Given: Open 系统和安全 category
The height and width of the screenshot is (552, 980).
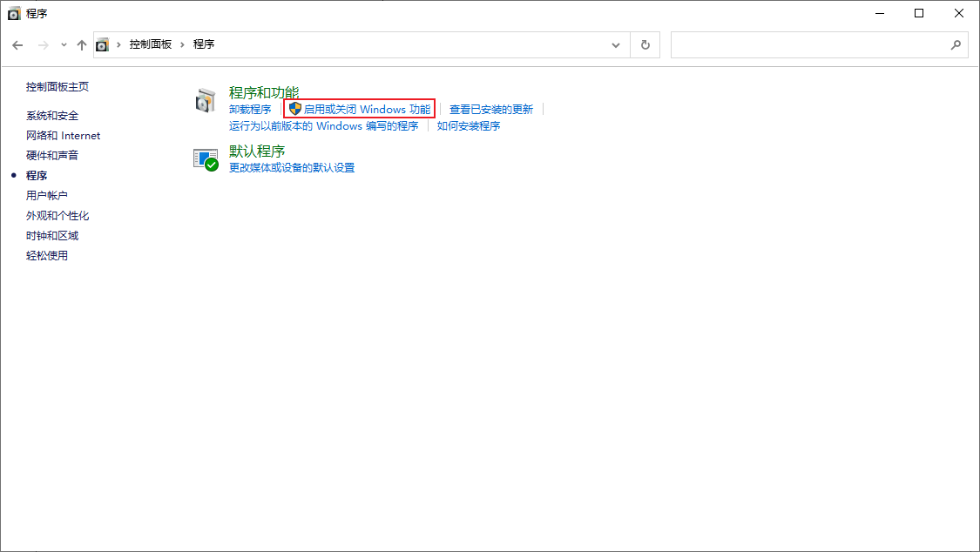Looking at the screenshot, I should pyautogui.click(x=52, y=116).
